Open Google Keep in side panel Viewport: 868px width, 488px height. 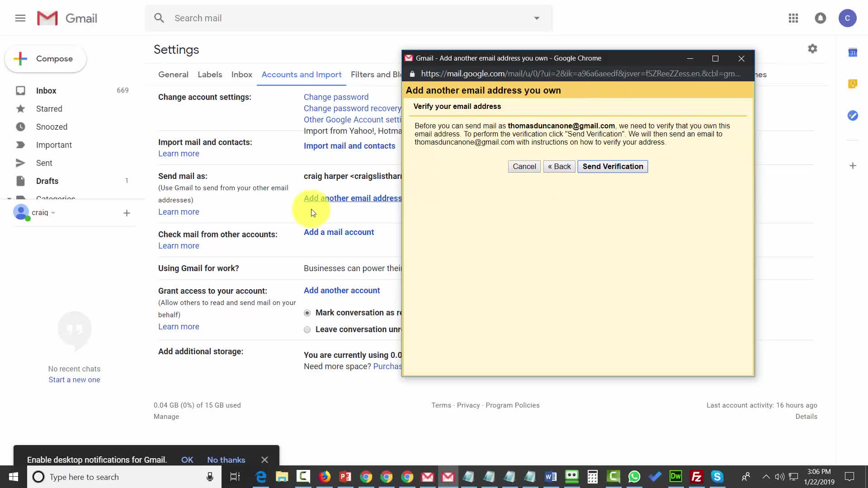[x=853, y=84]
